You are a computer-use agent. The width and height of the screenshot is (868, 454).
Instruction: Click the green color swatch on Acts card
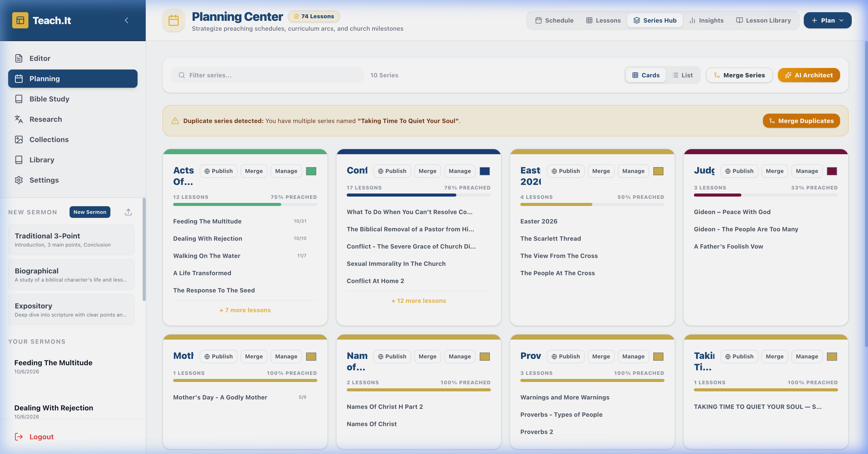311,171
